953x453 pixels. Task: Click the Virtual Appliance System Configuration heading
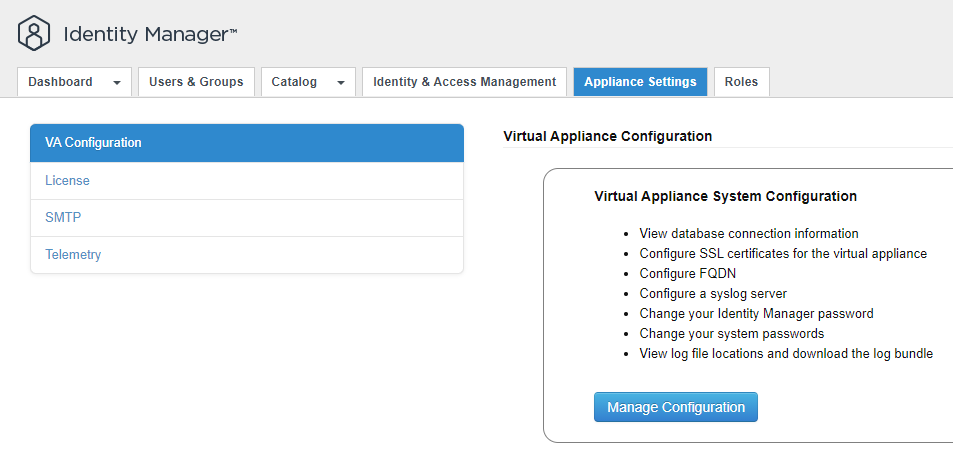726,196
